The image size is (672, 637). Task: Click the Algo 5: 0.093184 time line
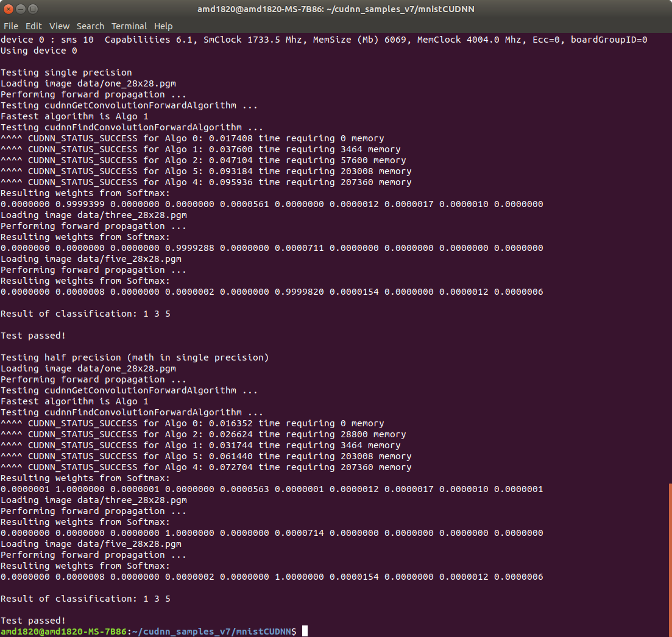tap(206, 171)
